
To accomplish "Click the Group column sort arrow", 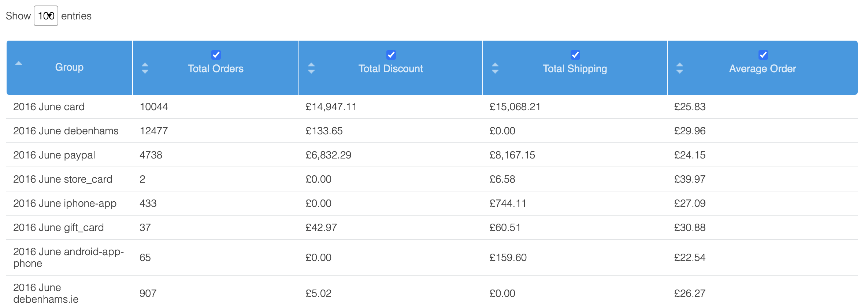I will coord(19,64).
